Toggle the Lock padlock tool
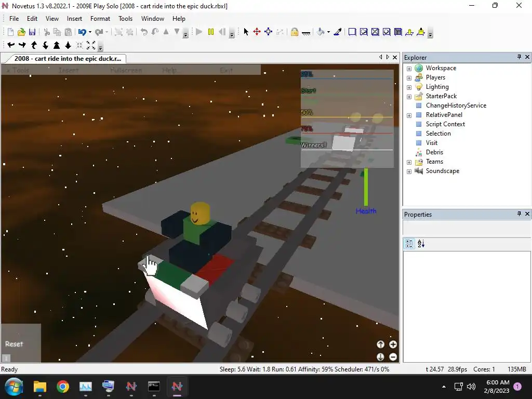Screen dimensions: 532x399 pos(295,32)
